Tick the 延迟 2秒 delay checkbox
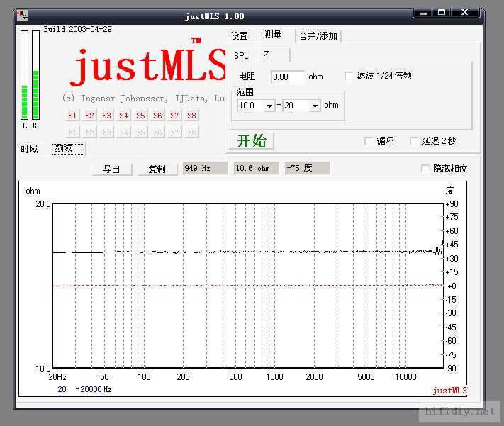 [x=415, y=141]
